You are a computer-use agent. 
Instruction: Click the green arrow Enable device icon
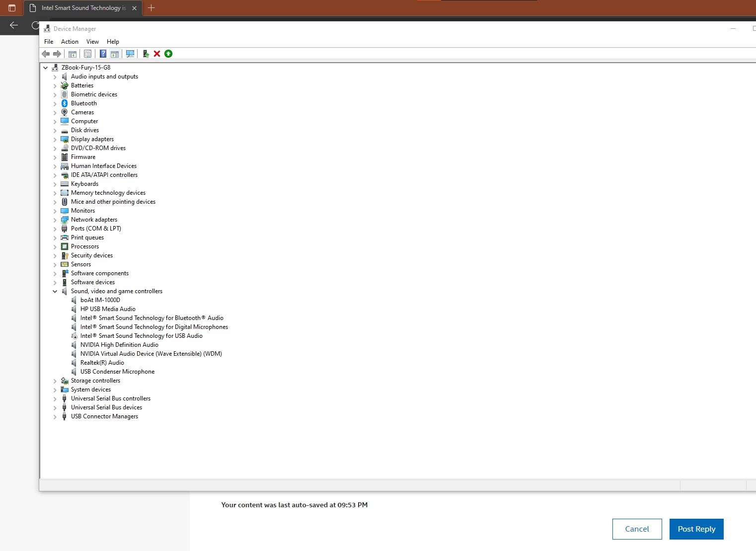[168, 54]
